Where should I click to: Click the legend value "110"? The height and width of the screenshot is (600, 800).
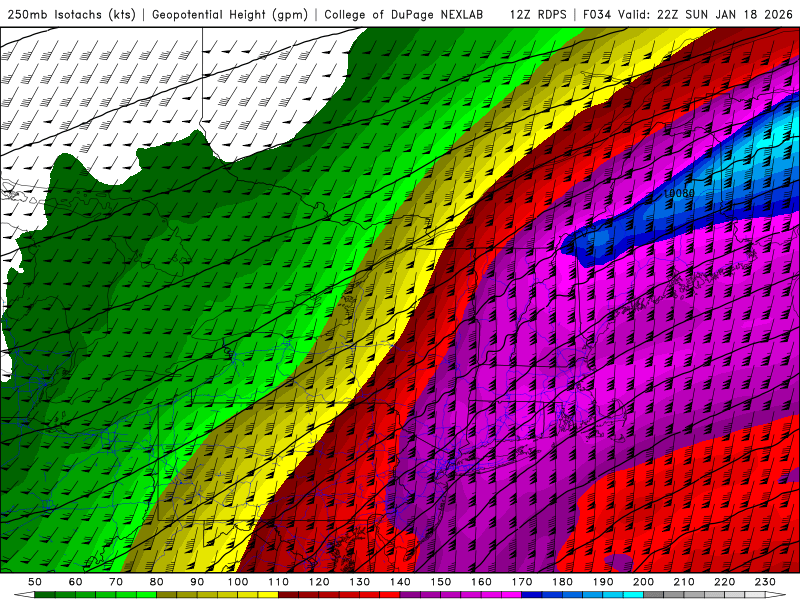[x=278, y=582]
